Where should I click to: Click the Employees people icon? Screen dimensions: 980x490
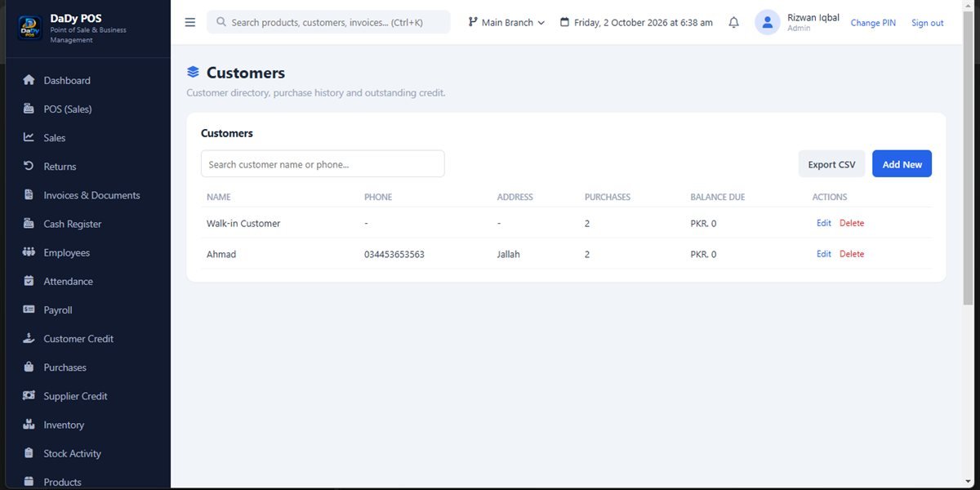point(29,252)
